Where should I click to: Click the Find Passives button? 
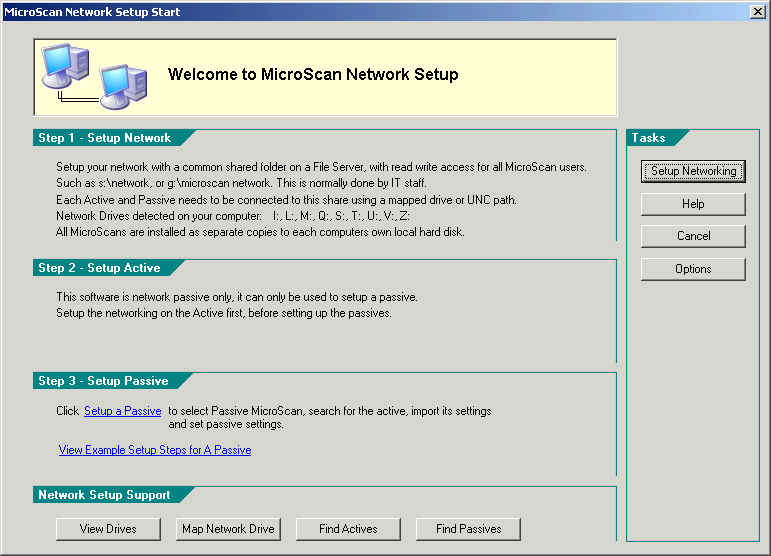(x=468, y=529)
